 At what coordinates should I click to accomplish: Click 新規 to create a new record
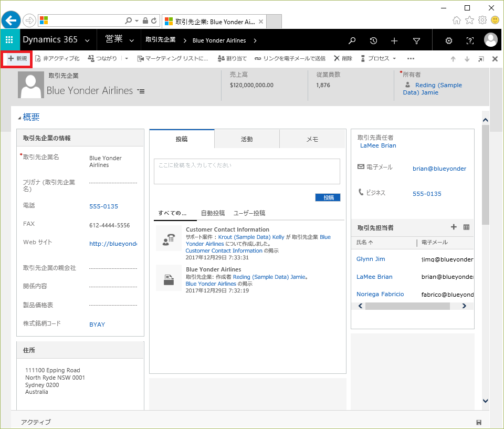pyautogui.click(x=17, y=58)
